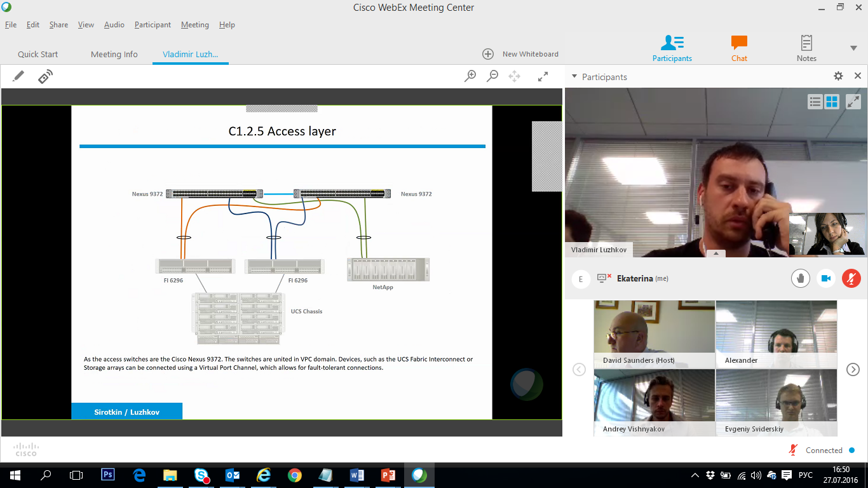Select David Saunders (Host) video thumbnail
The width and height of the screenshot is (868, 488).
click(x=654, y=334)
